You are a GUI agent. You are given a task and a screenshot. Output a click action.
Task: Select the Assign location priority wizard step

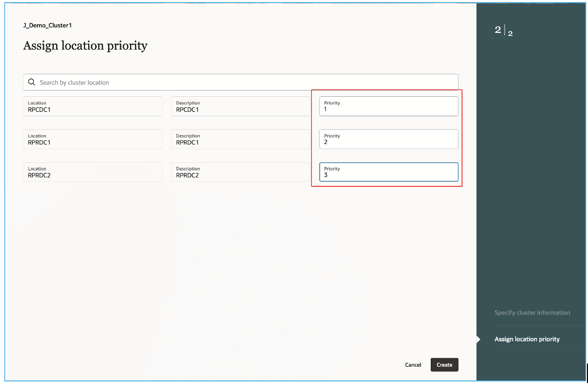pos(527,339)
